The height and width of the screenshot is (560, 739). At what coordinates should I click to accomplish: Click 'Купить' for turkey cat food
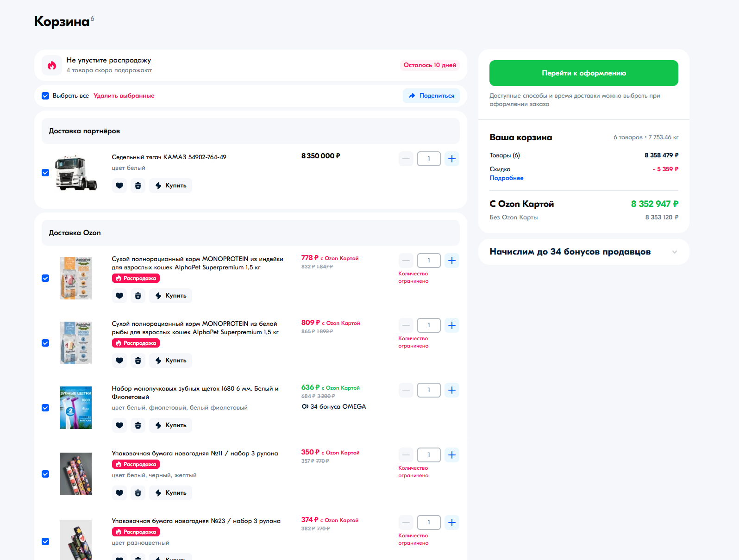(x=170, y=296)
